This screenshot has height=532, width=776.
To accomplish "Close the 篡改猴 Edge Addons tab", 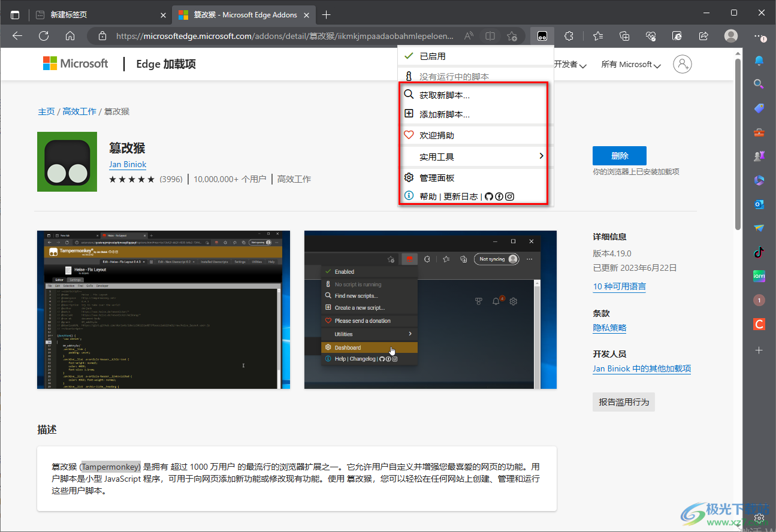I will tap(307, 14).
